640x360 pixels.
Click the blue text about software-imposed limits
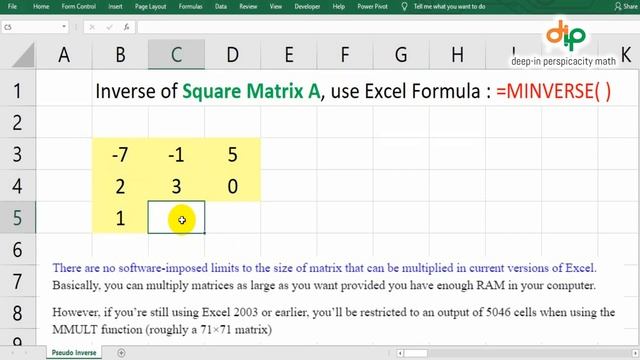click(x=324, y=268)
